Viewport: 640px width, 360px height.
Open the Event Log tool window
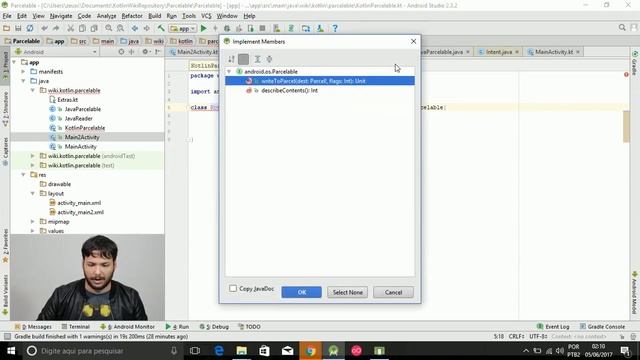tap(553, 327)
